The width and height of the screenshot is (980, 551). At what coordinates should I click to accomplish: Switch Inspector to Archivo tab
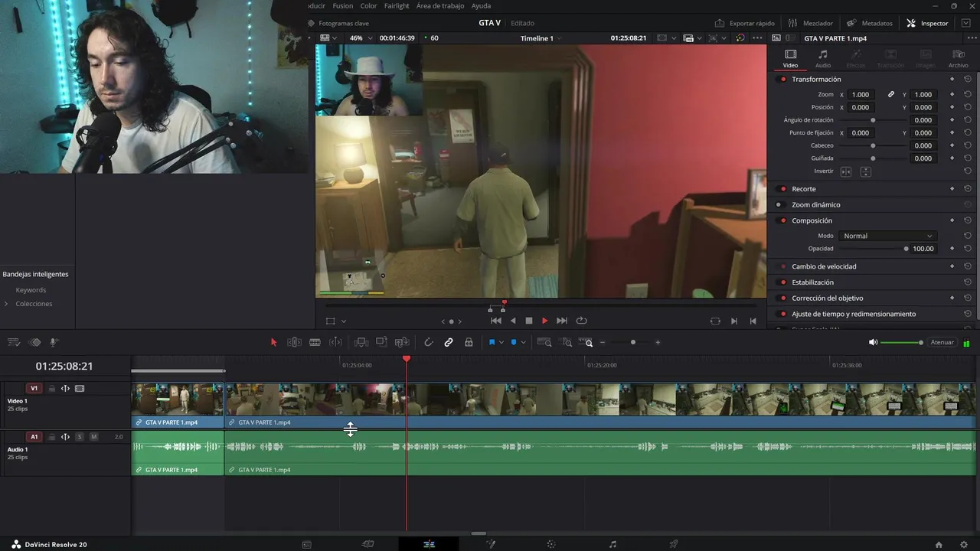pos(958,59)
